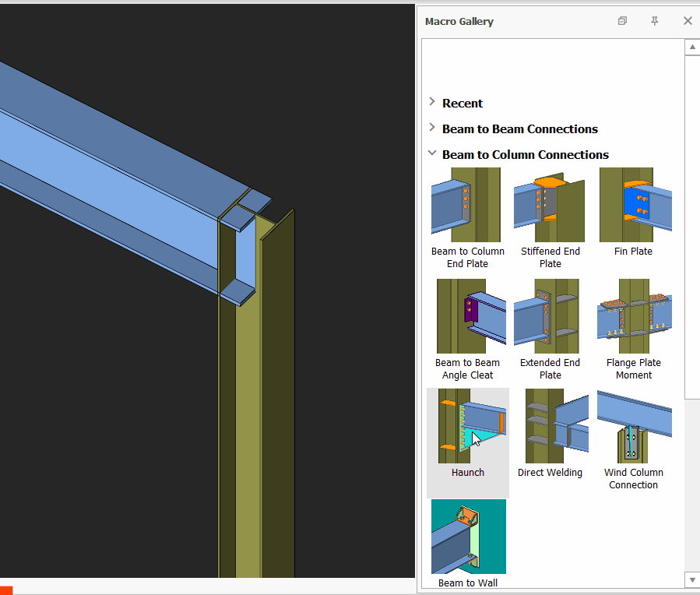Open the Extended End Plate macro
Screen dimensions: 700x595
(550, 317)
